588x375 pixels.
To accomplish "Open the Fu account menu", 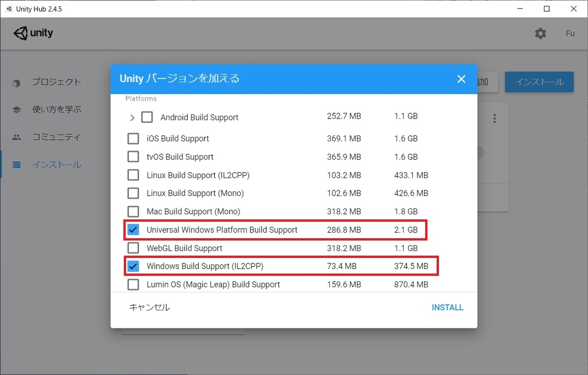I will point(570,33).
